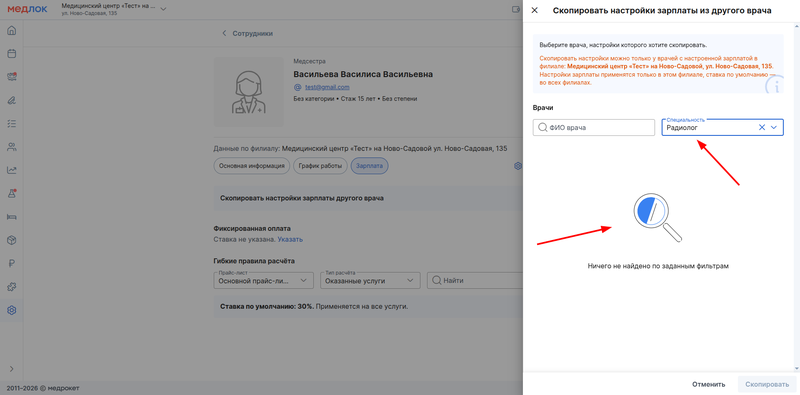Open the hospital bed icon in sidebar
800x395 pixels.
click(12, 217)
